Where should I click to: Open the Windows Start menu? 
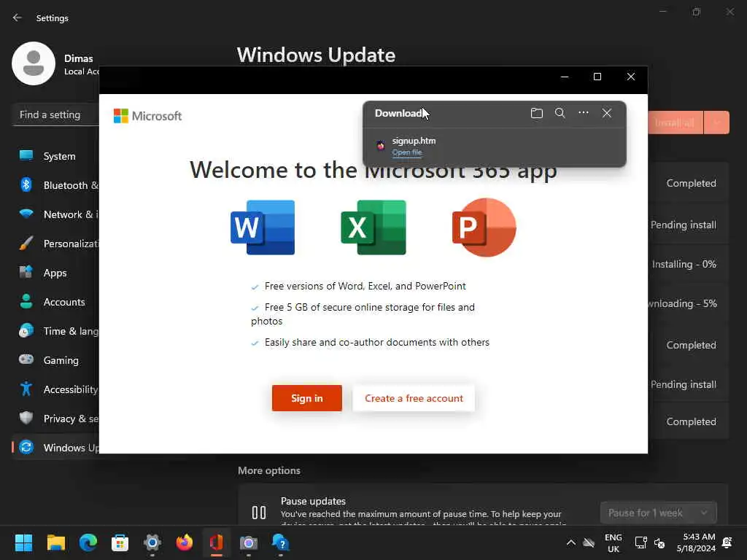click(x=23, y=542)
